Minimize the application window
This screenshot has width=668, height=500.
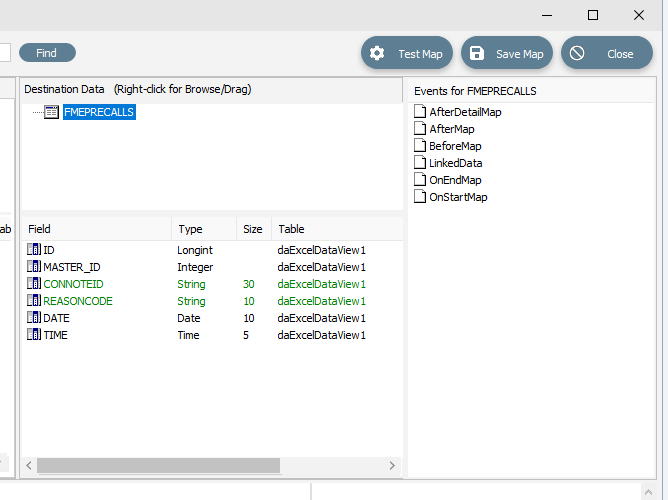547,15
